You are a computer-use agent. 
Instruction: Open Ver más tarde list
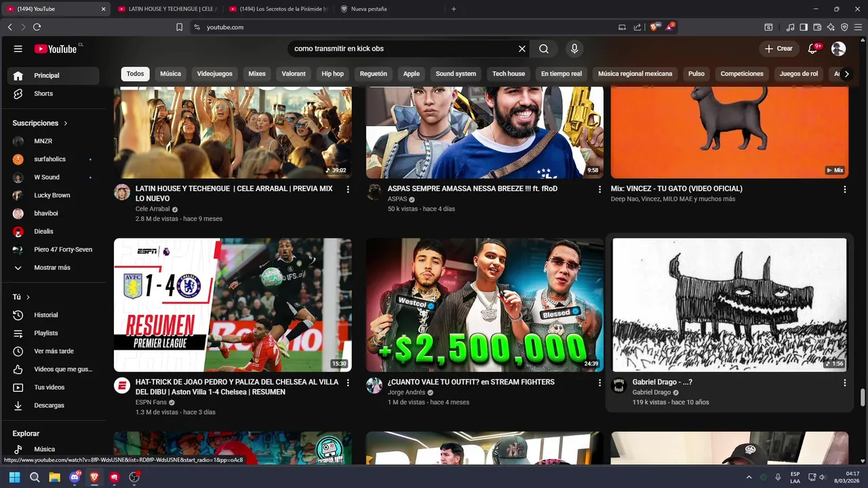point(53,351)
